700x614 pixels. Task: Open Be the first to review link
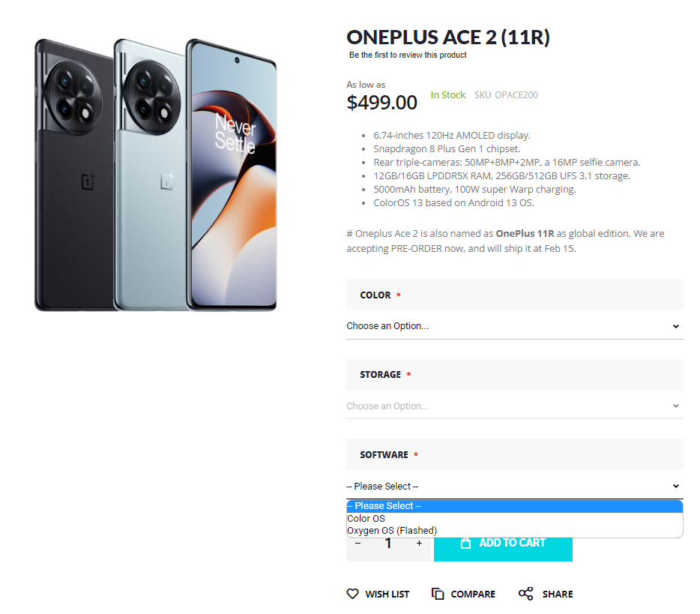[408, 55]
